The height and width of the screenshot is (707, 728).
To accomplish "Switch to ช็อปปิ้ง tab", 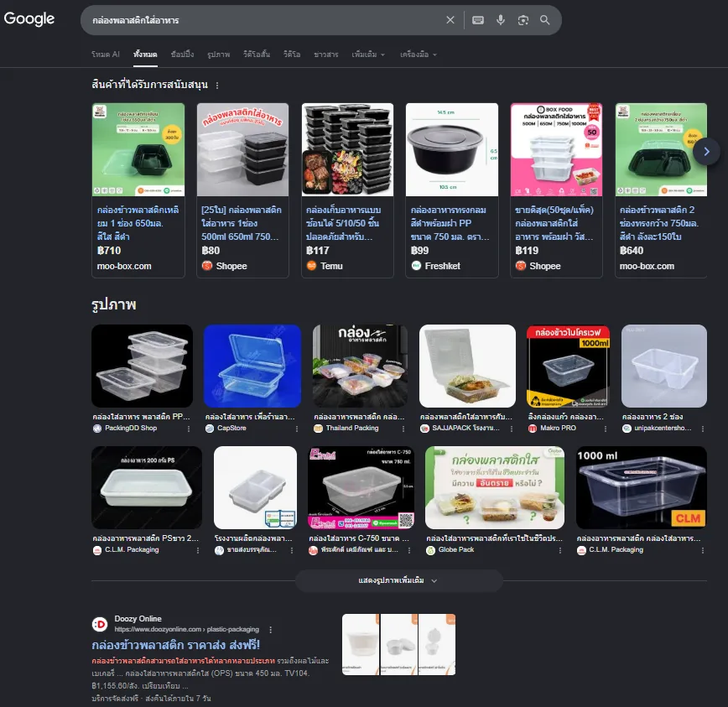I will click(182, 55).
